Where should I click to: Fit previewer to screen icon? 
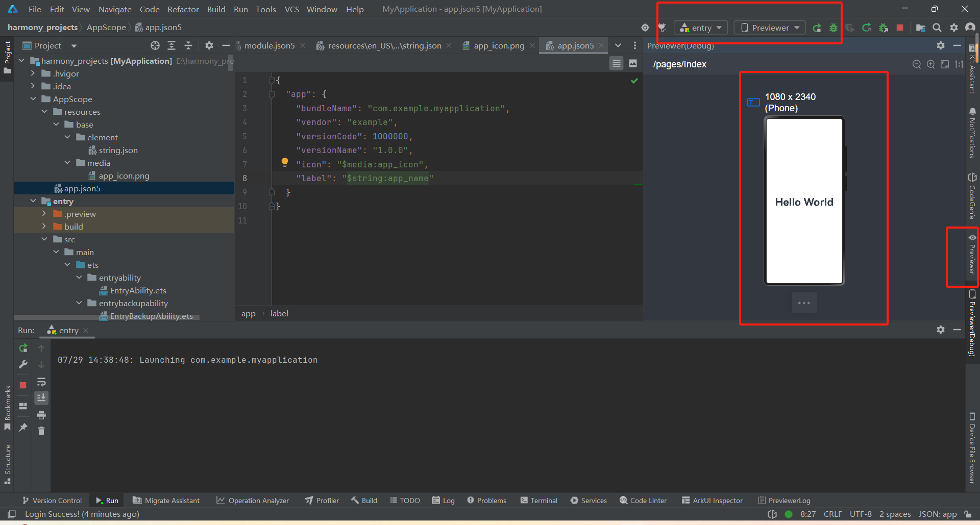tap(945, 64)
